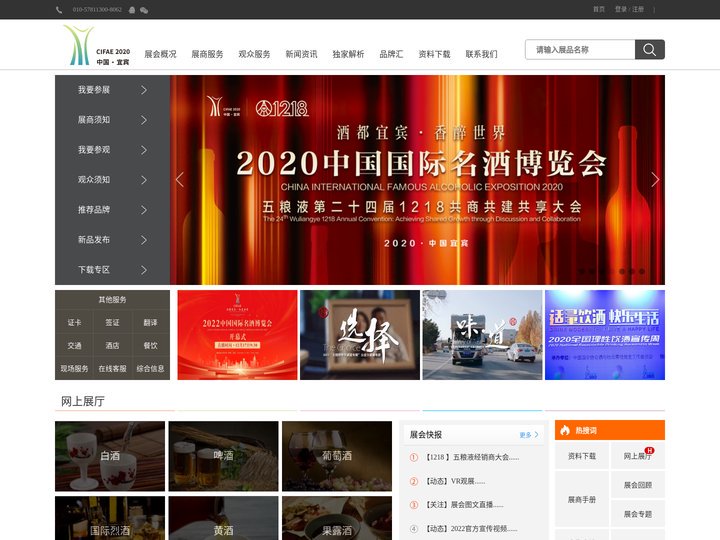Open news item 【动态】VR观展
Viewport: 720px width, 540px height.
[455, 481]
